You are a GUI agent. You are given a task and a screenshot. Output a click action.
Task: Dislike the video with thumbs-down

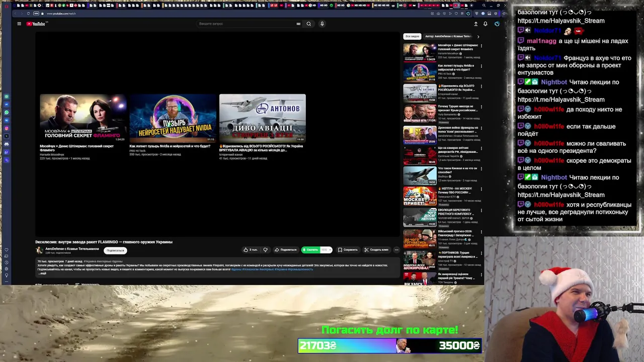[265, 250]
